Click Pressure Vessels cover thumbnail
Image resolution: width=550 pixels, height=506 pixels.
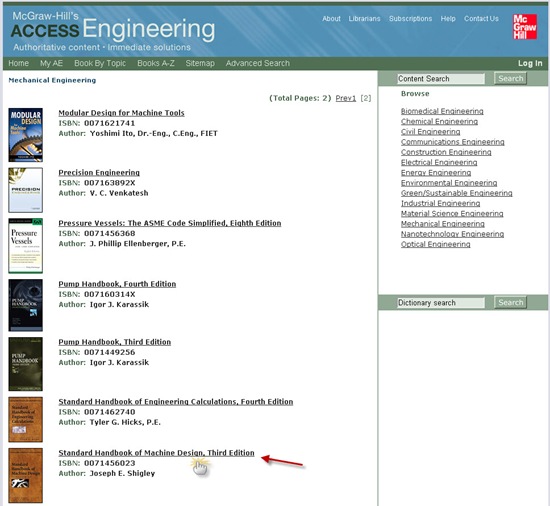(26, 246)
